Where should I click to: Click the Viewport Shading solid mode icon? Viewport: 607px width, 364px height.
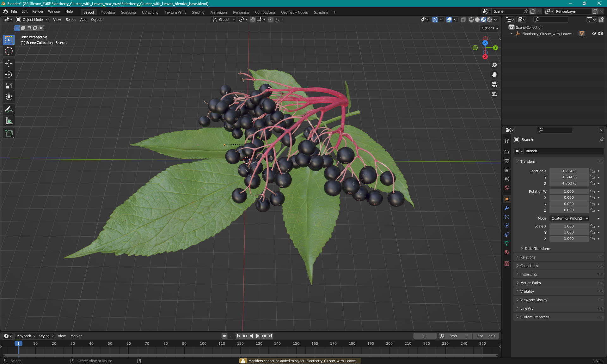(x=476, y=20)
